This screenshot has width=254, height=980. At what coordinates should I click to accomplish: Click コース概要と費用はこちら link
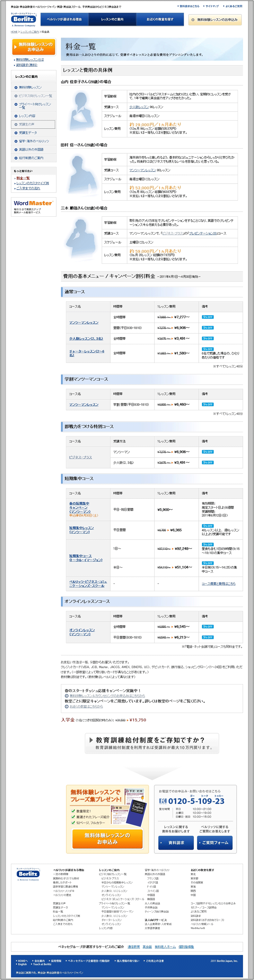[x=219, y=583]
